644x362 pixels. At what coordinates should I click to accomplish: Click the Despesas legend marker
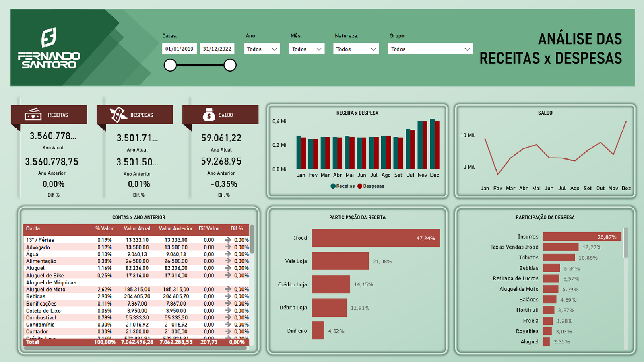[360, 186]
